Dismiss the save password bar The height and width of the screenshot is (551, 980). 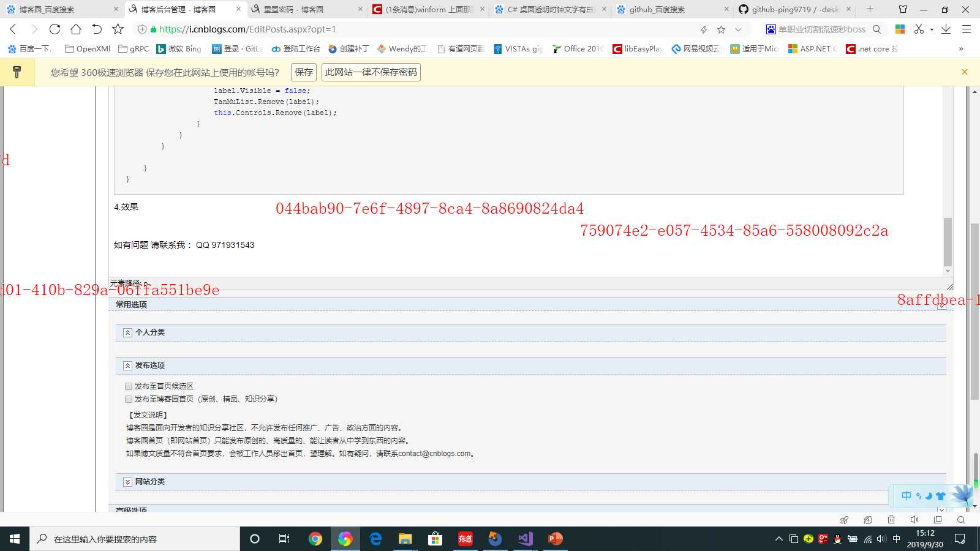(x=965, y=72)
